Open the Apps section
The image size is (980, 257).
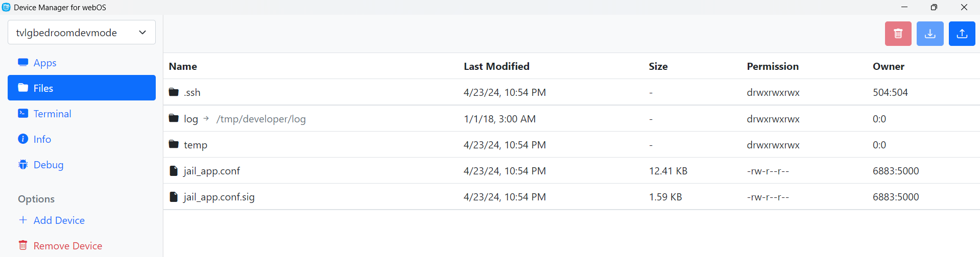[x=44, y=63]
